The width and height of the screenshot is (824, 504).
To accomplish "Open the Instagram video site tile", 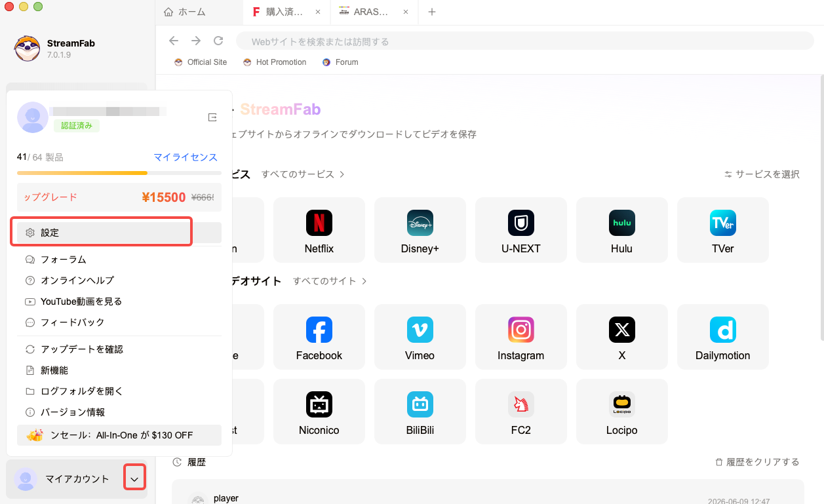I will (520, 337).
